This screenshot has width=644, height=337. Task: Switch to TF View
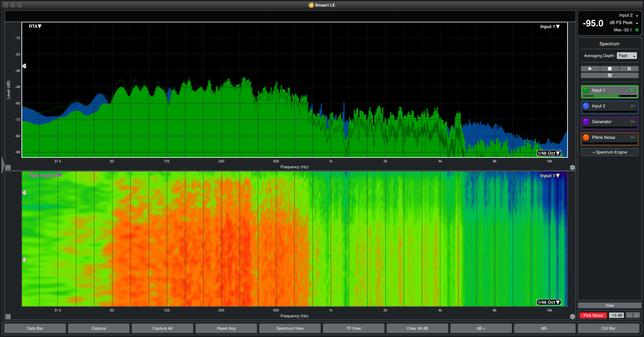coord(354,328)
